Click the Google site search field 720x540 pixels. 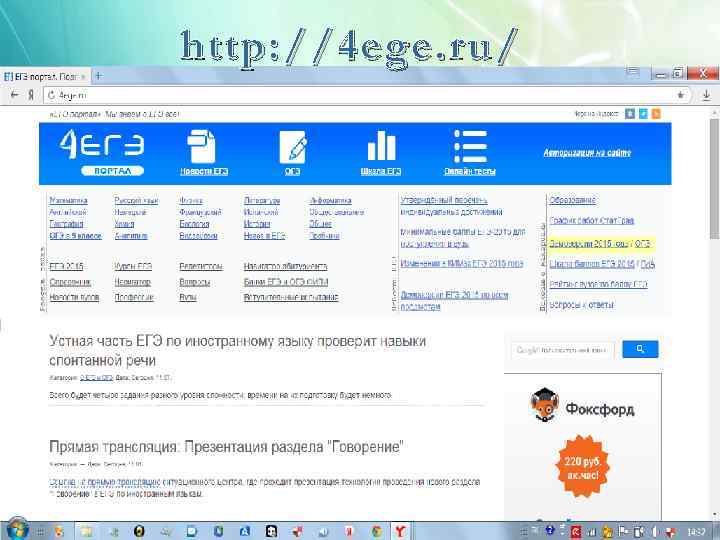pos(563,350)
